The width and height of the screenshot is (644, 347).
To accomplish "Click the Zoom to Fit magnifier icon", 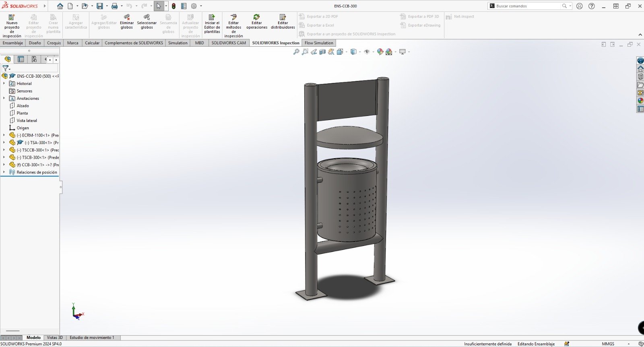I will 296,52.
